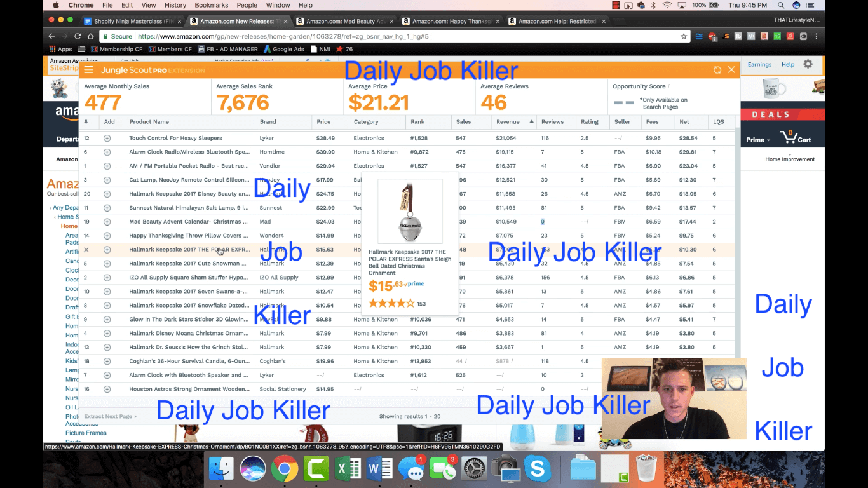Open the Jungle Scout hamburger menu
Viewport: 868px width, 488px height.
(88, 70)
